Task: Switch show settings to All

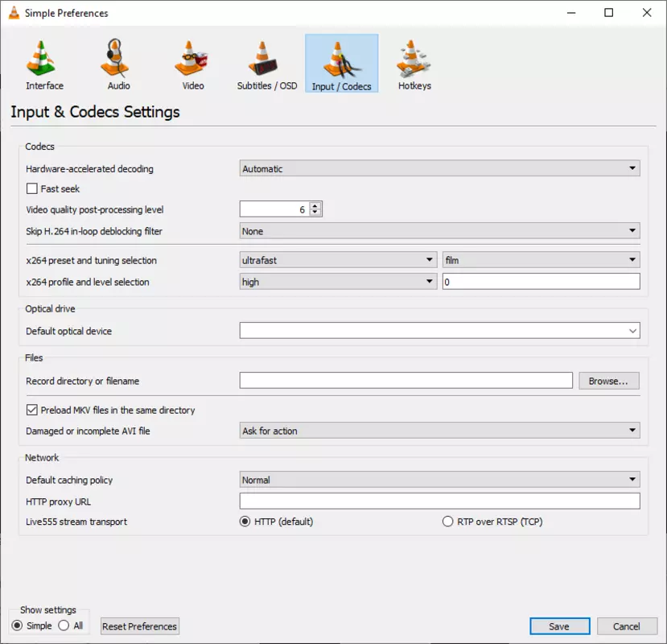Action: tap(64, 625)
